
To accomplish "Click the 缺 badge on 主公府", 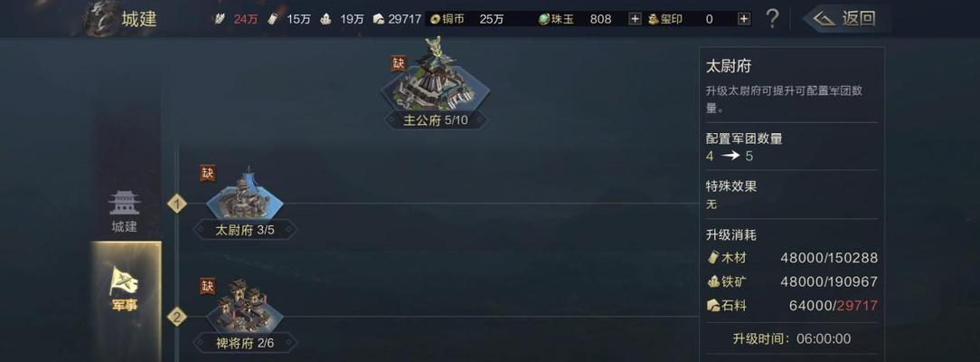I will (398, 63).
